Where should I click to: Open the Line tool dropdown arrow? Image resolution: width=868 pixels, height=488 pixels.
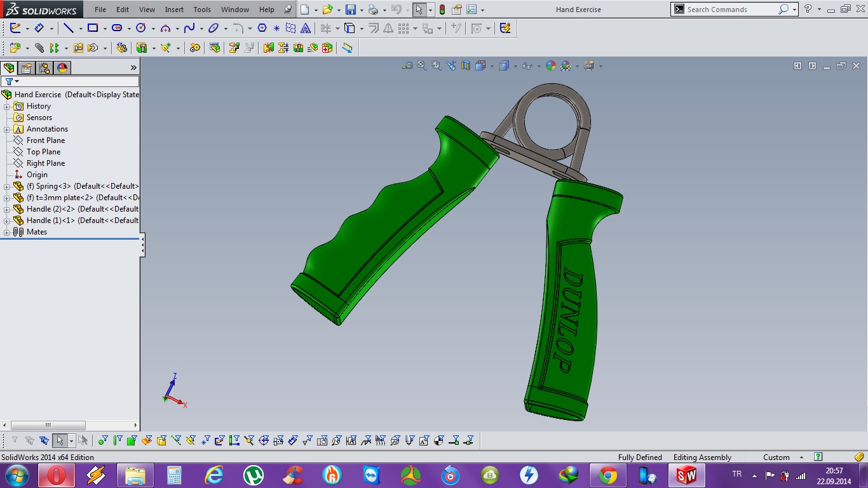[81, 28]
